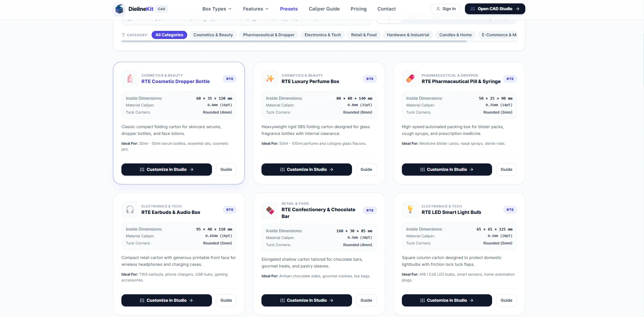Customize RTE Confectionery & Chocolate Bar in Studio

pos(307,300)
